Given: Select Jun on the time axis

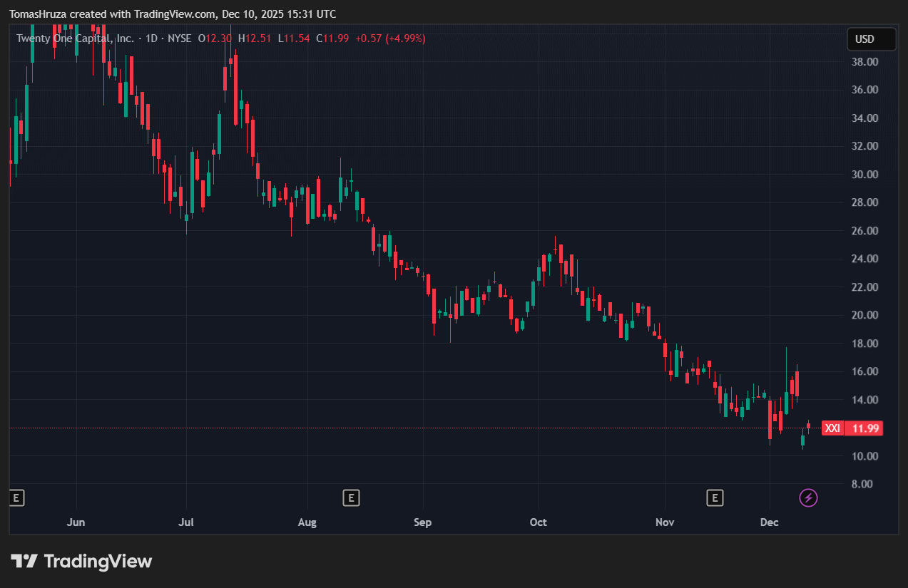Looking at the screenshot, I should pos(76,522).
